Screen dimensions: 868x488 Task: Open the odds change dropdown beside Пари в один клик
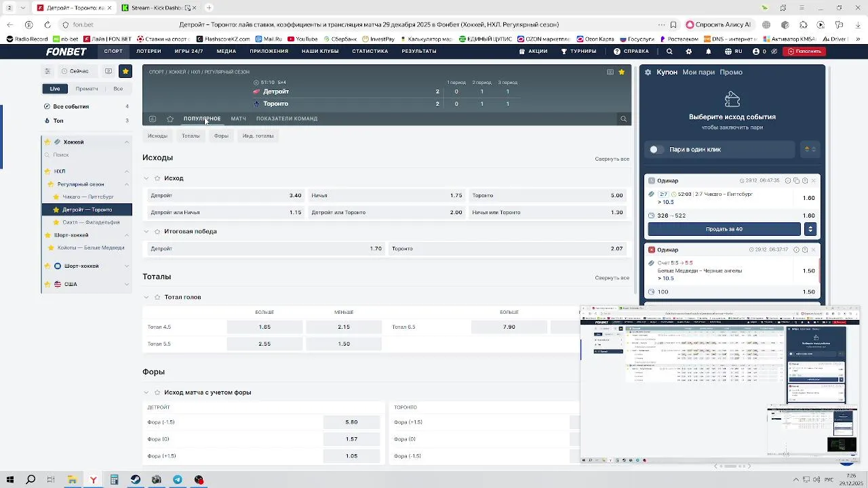click(810, 150)
